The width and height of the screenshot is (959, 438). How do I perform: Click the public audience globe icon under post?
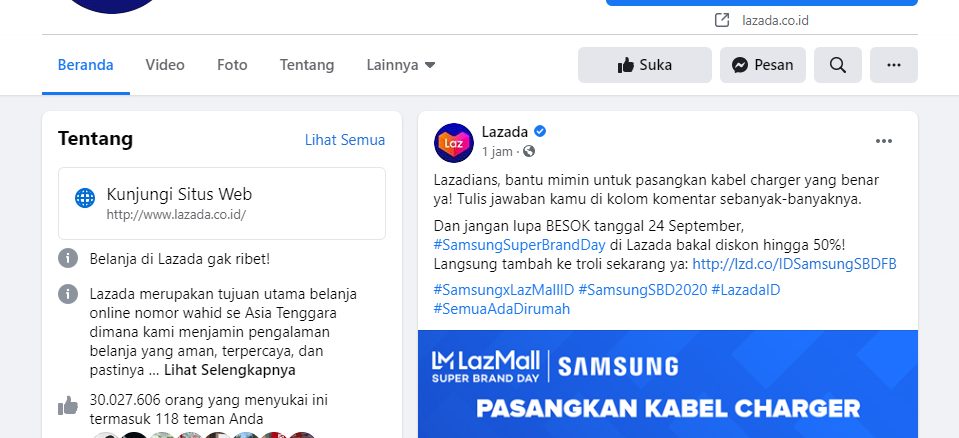528,151
